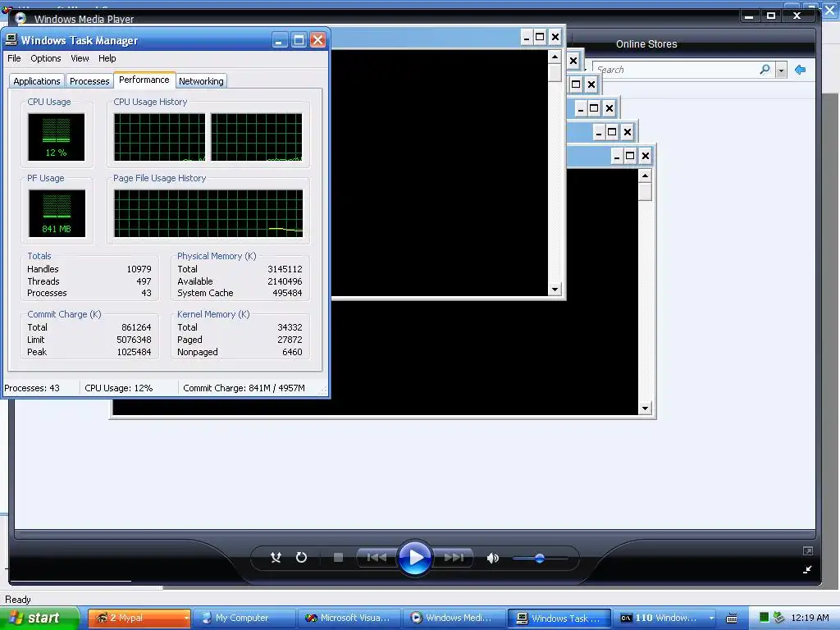Switch to Windows Media Player taskbar button
Screen dimensions: 840x630
pos(454,618)
